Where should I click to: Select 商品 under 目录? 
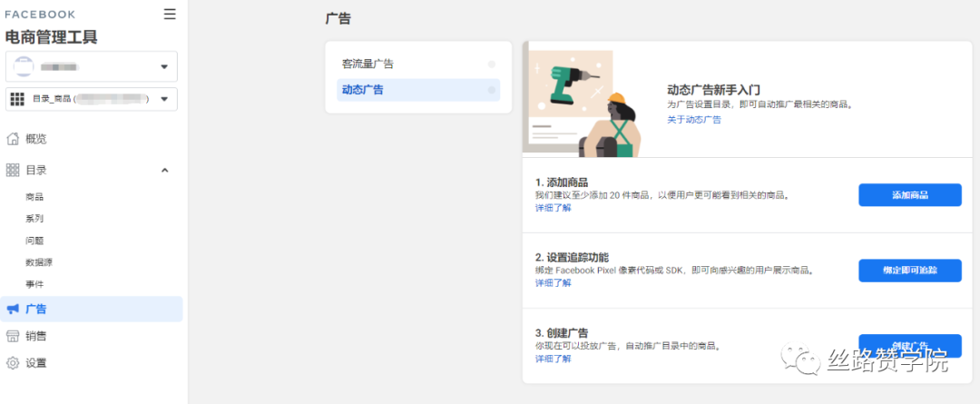(x=34, y=197)
